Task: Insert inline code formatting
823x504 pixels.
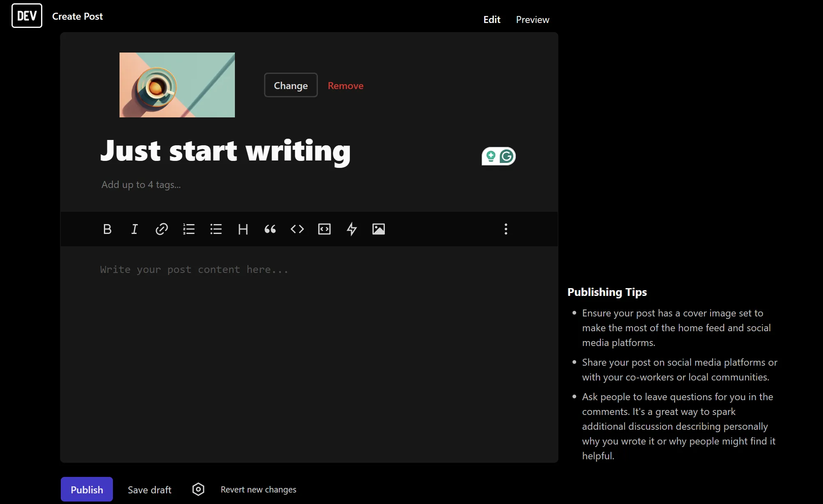Action: [297, 229]
